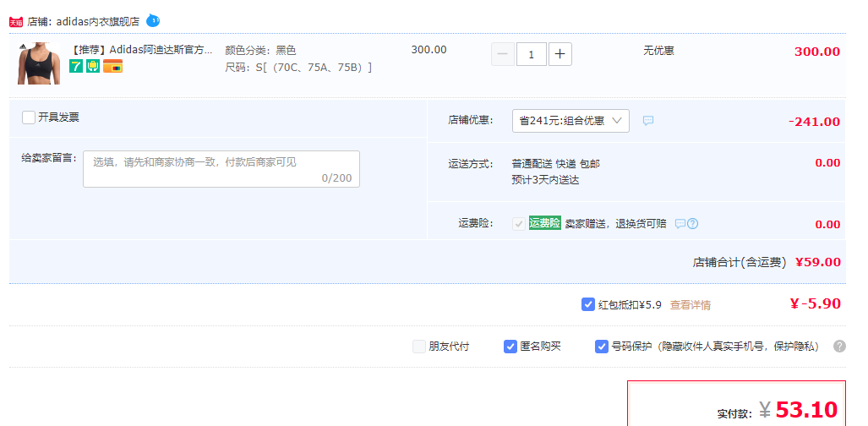Click the green 运费险 label tag
868x426 pixels.
[544, 223]
